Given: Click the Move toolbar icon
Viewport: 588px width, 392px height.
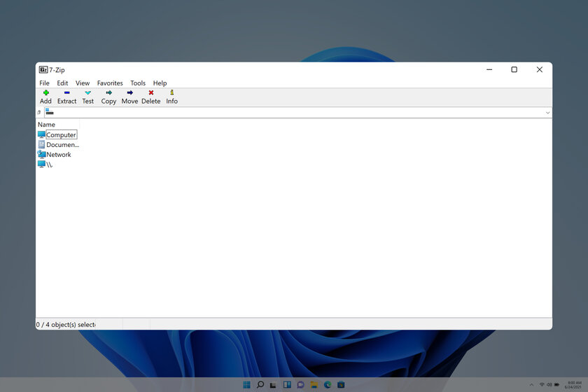Looking at the screenshot, I should [129, 92].
